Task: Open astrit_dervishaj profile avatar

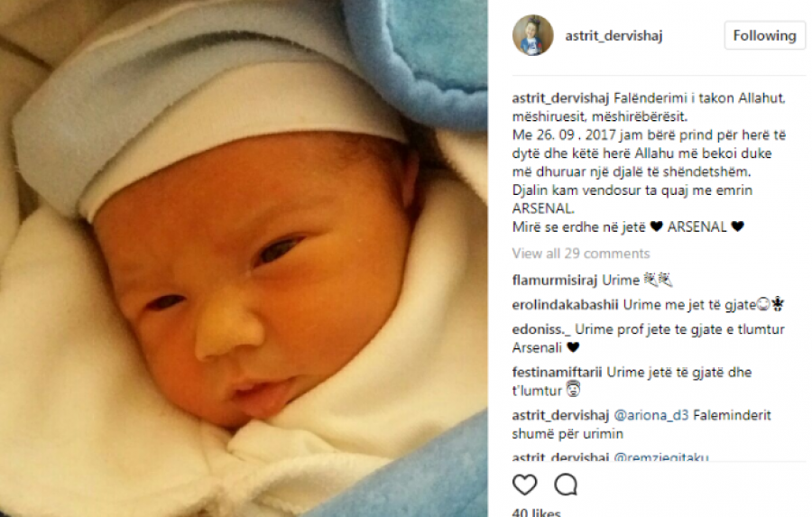Action: click(533, 35)
